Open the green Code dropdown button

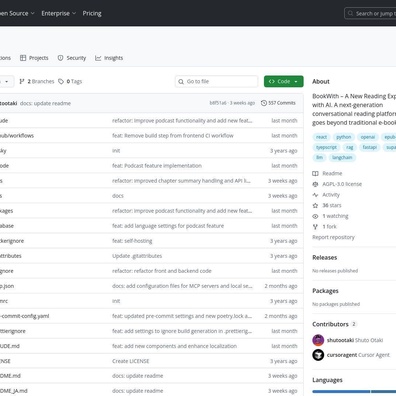point(284,81)
